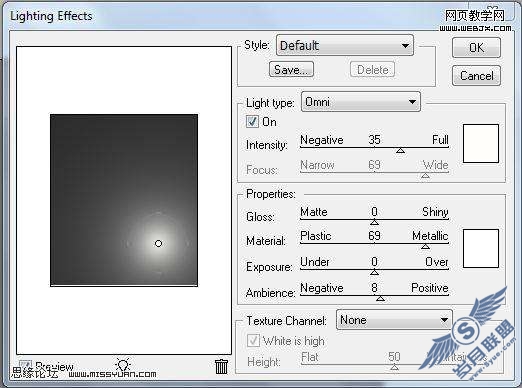Viewport: 522px width, 388px height.
Task: Click the Matte label on Gloss slider
Action: (314, 212)
